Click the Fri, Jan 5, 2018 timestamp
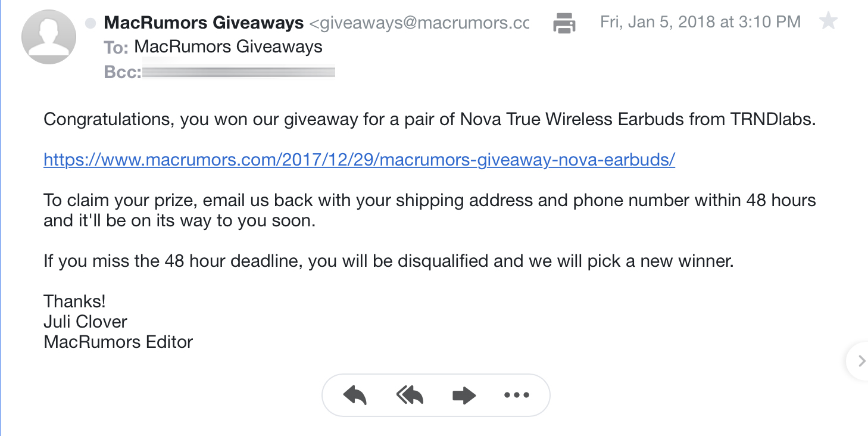Viewport: 868px width, 436px height. pyautogui.click(x=700, y=23)
